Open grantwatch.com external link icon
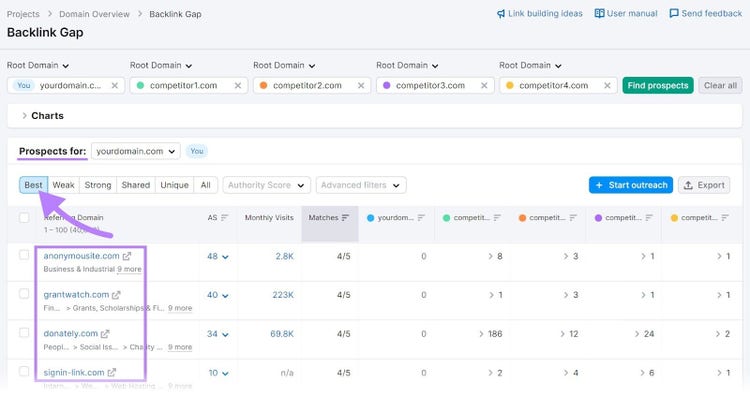Image resolution: width=750 pixels, height=397 pixels. click(x=116, y=295)
